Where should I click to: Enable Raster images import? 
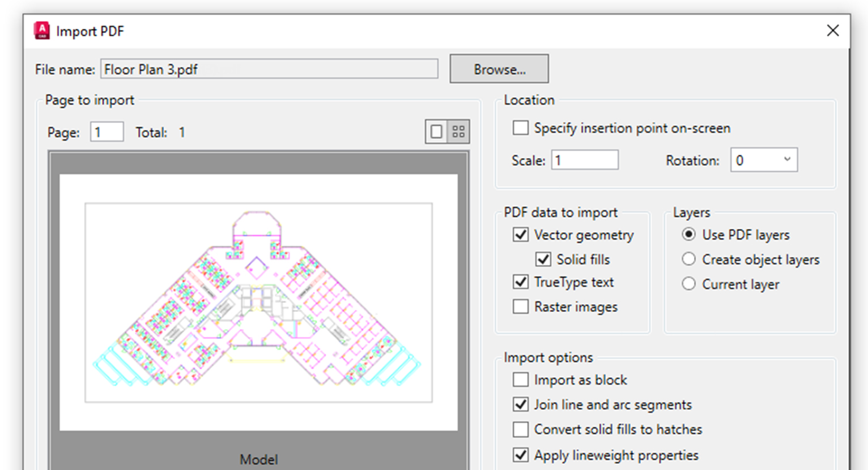pos(520,307)
